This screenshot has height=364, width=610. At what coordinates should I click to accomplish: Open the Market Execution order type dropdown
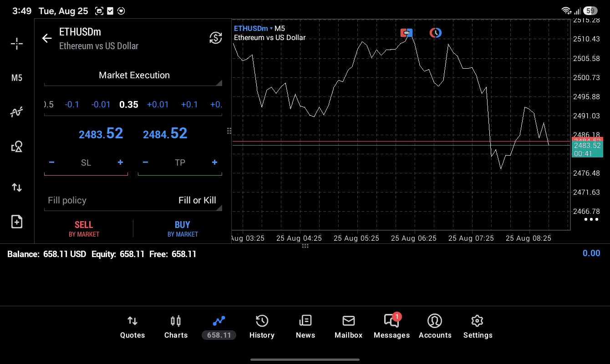pyautogui.click(x=133, y=76)
